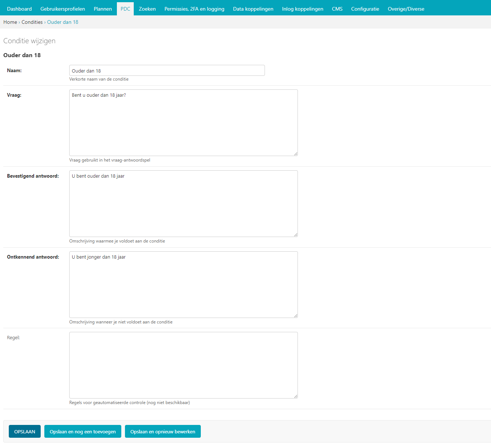Click the Ontkennend antwoord text area

pyautogui.click(x=183, y=285)
